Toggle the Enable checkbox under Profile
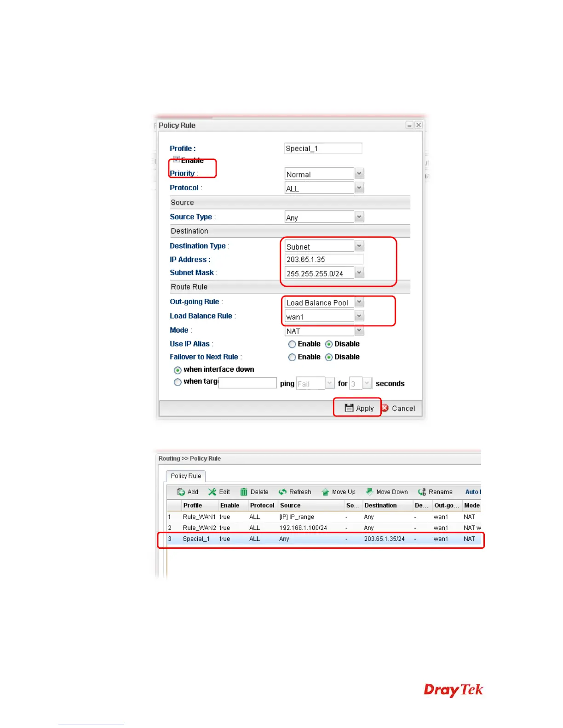 pos(176,159)
